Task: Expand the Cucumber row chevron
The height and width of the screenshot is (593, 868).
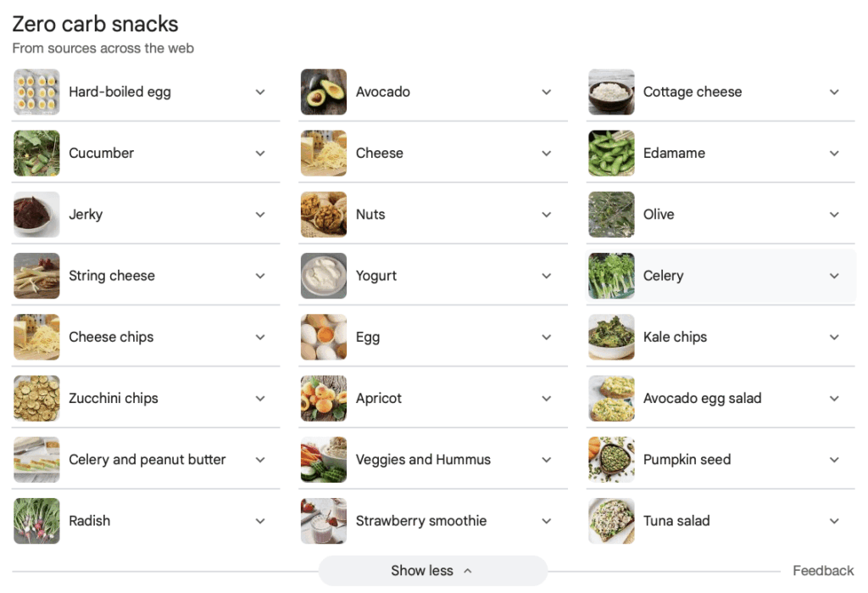Action: 260,154
